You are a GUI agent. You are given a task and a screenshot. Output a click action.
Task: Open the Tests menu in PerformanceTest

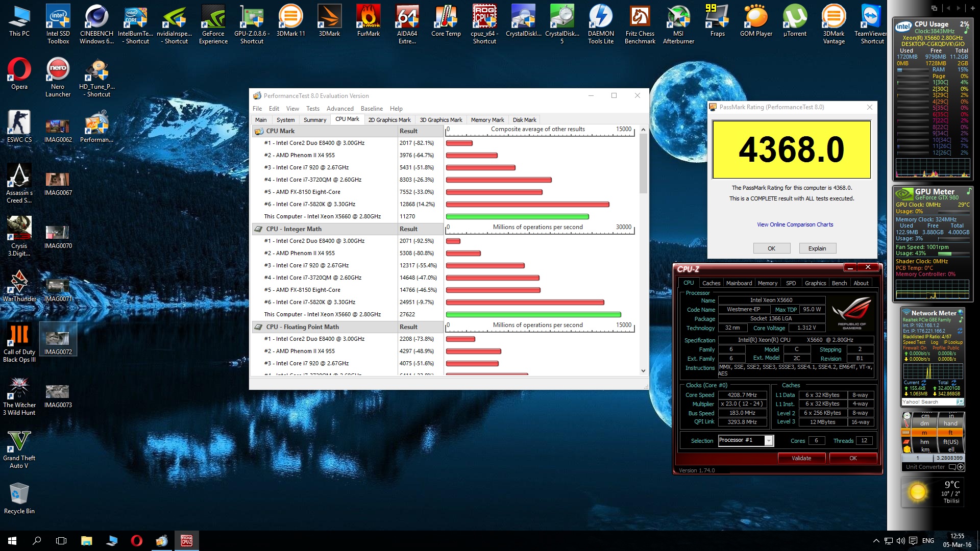pos(312,108)
